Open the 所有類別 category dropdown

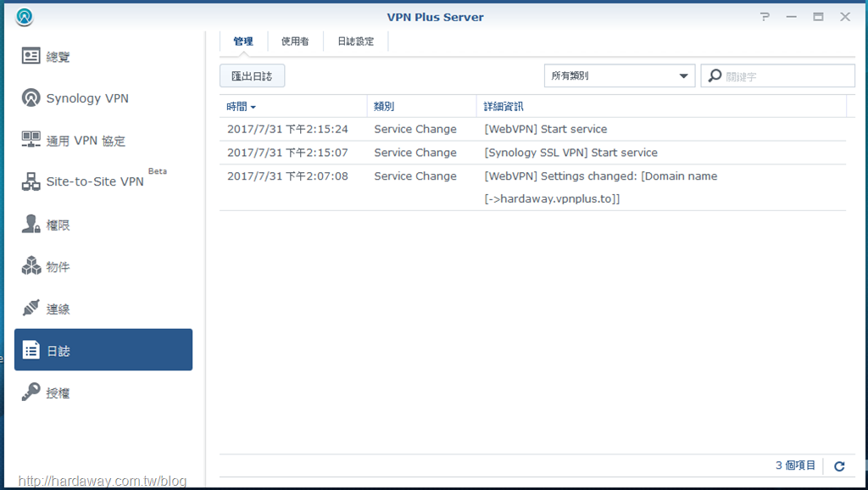click(x=620, y=75)
